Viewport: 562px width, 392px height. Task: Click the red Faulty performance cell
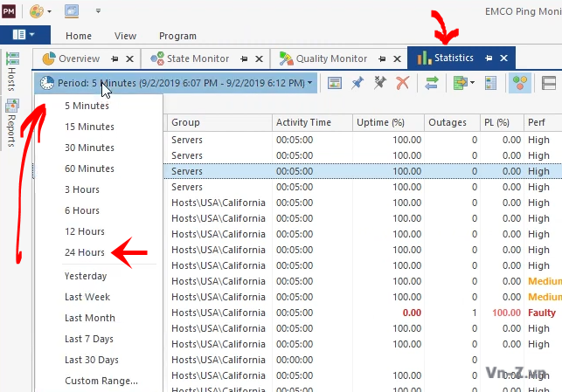click(x=542, y=313)
